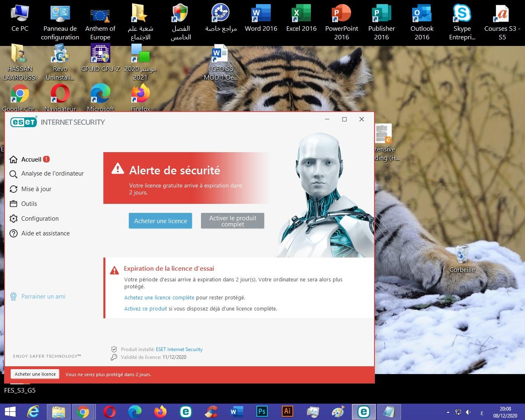
Task: Launch Photoshop from the taskbar
Action: pyautogui.click(x=262, y=411)
